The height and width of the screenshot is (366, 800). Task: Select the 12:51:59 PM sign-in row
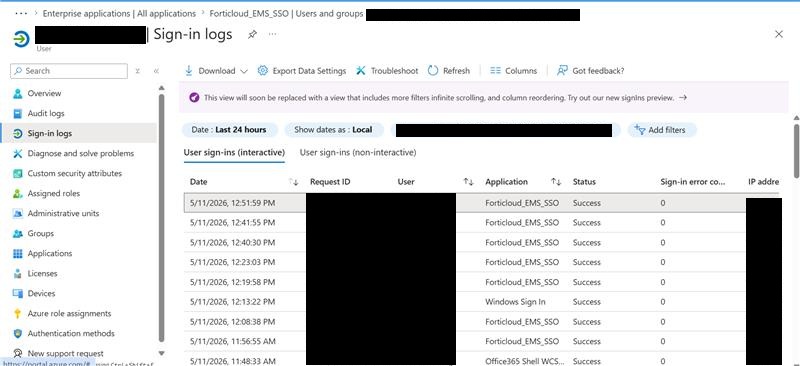point(481,203)
